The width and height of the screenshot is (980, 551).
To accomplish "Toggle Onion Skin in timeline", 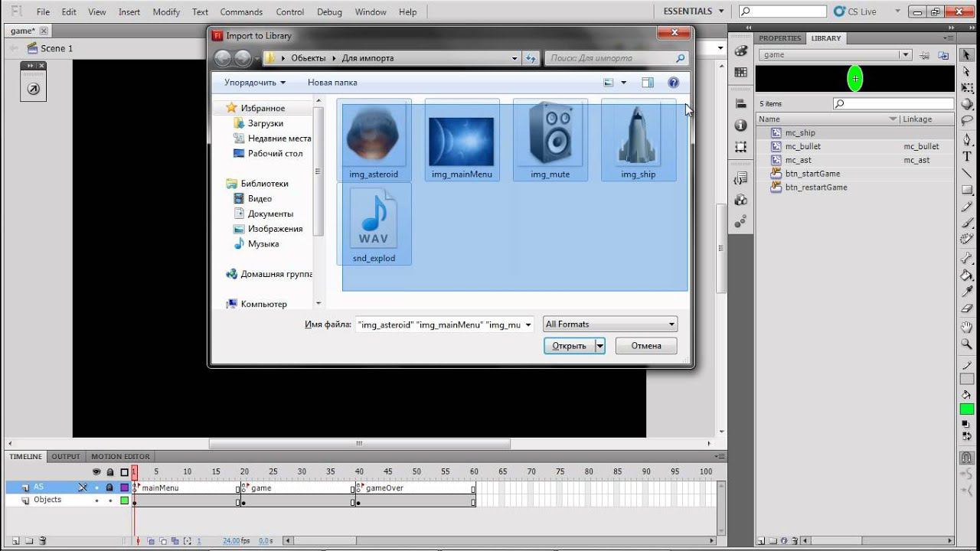I will [151, 541].
